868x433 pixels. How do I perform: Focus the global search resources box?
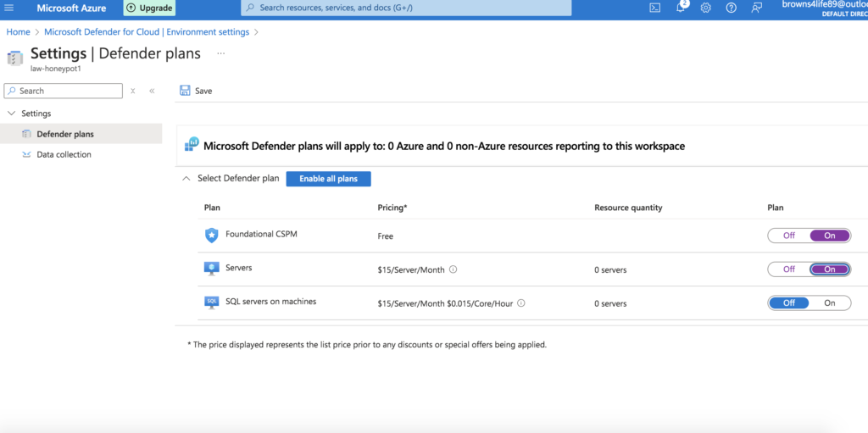406,8
